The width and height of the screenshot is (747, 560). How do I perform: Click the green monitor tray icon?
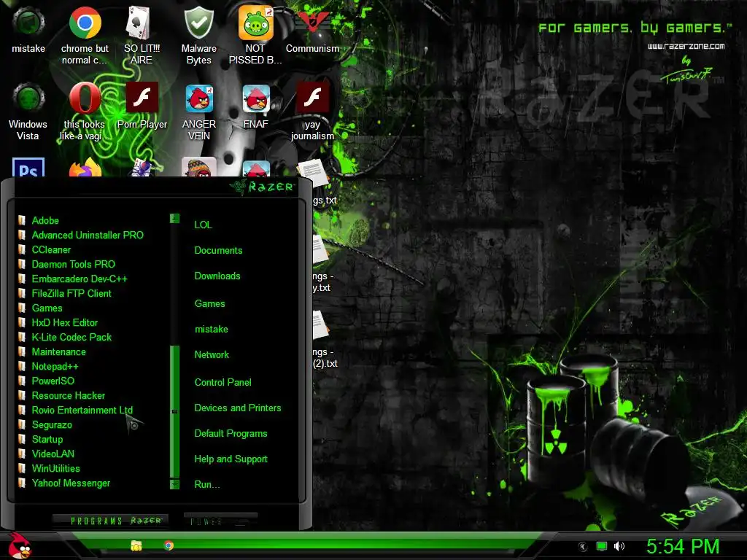[602, 546]
